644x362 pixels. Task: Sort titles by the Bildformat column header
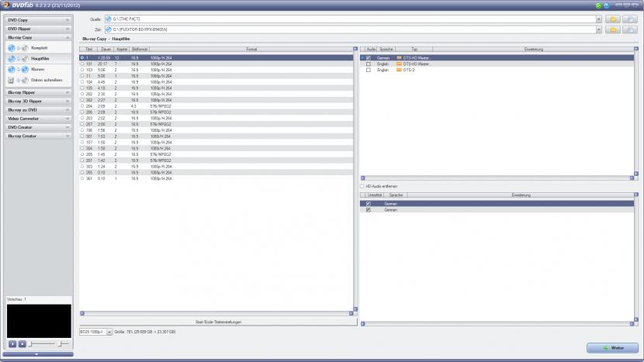(x=140, y=50)
